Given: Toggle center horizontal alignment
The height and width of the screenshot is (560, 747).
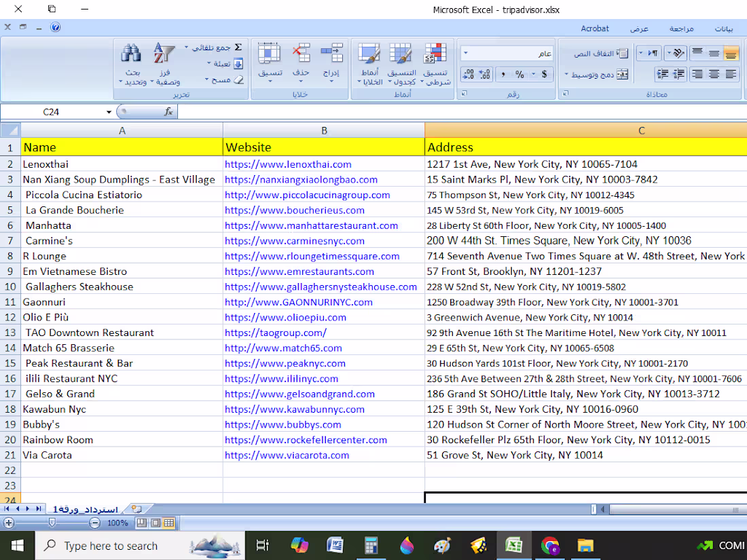Looking at the screenshot, I should 714,74.
